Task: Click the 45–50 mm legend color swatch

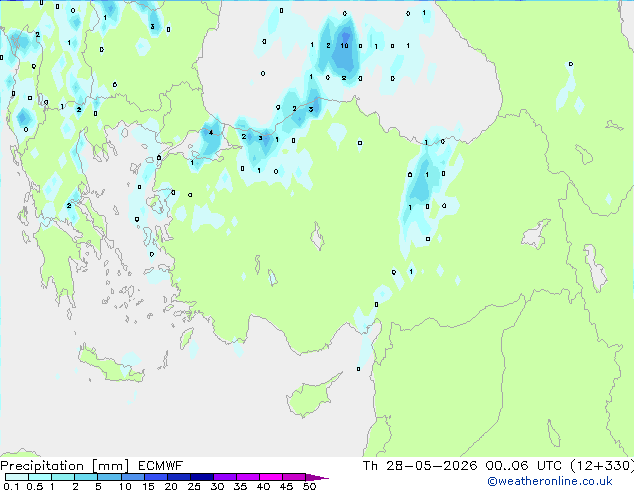Action: click(294, 477)
